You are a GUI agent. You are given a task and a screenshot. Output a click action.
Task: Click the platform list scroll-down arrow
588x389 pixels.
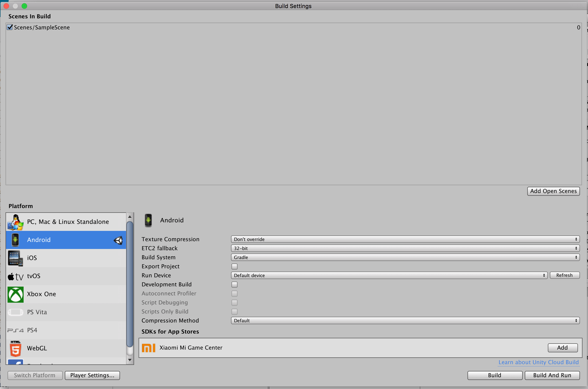[x=130, y=360]
